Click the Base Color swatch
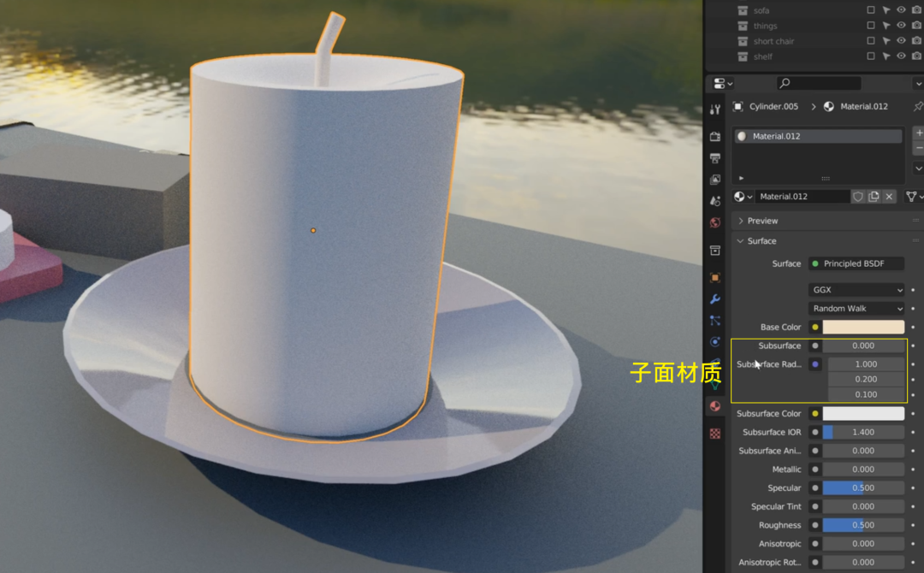Viewport: 924px width, 573px height. pos(863,327)
